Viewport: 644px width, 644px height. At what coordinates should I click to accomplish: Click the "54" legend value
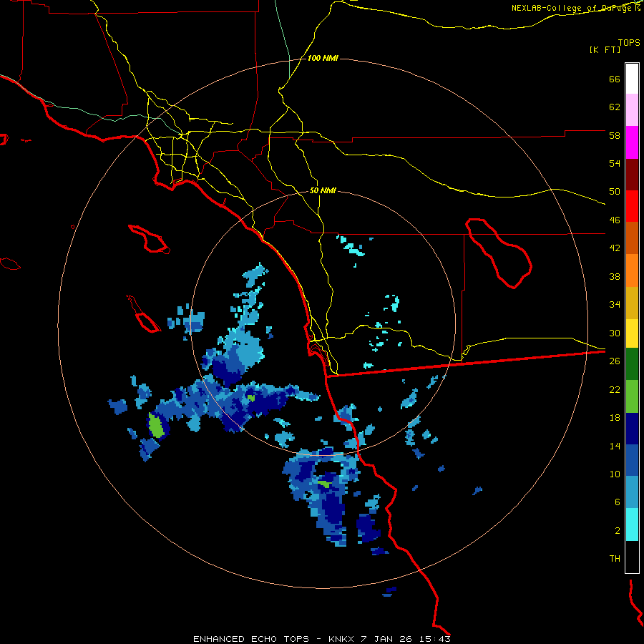615,163
